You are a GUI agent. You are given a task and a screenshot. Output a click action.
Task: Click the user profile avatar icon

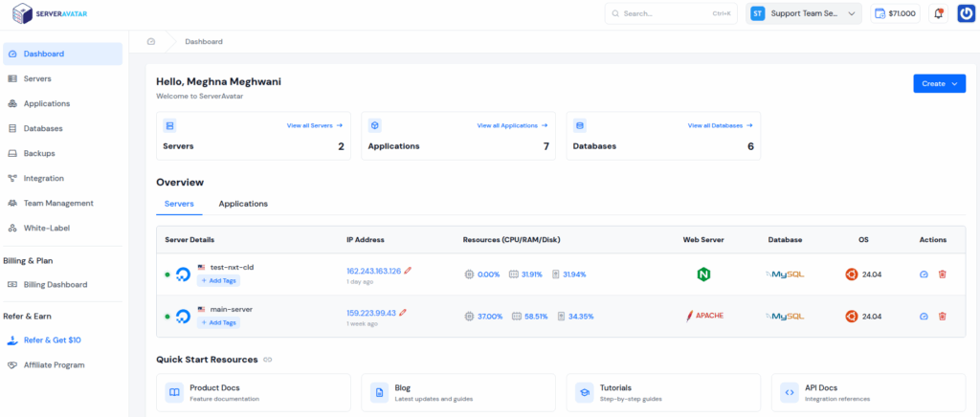pos(965,13)
